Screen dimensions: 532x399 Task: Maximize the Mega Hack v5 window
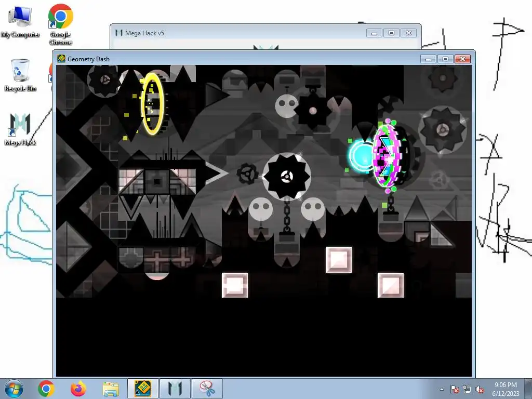pyautogui.click(x=391, y=33)
